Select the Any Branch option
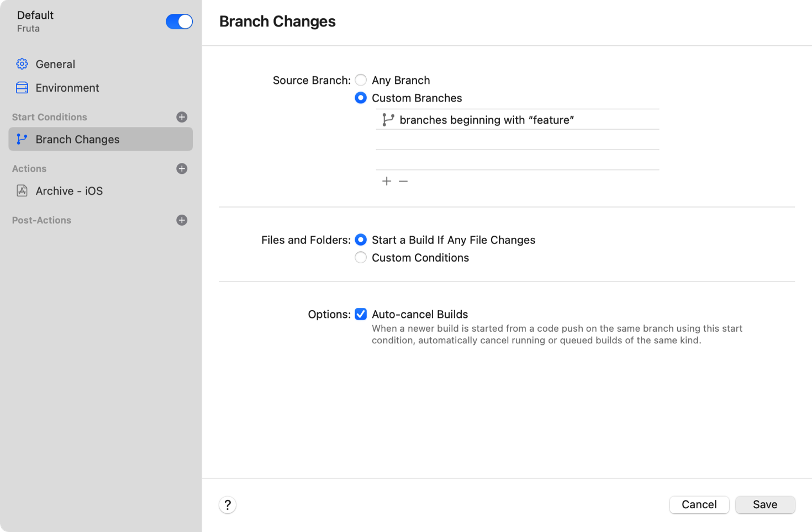Viewport: 812px width, 532px height. [x=361, y=80]
